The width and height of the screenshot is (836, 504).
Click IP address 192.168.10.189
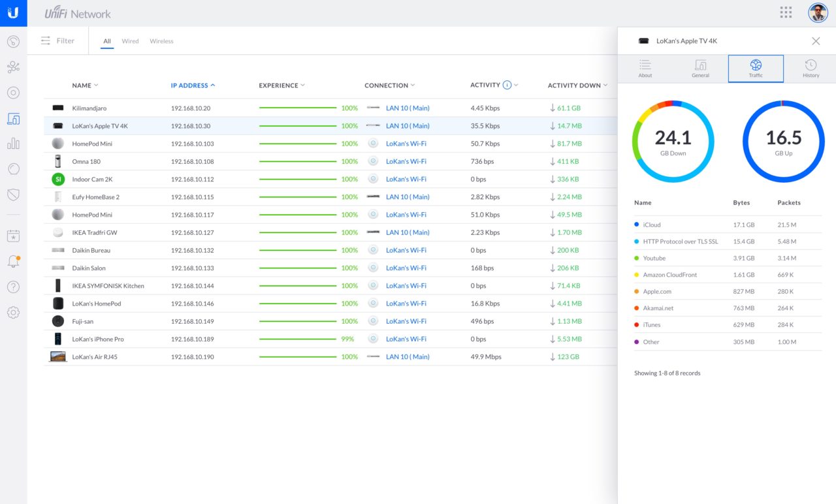pyautogui.click(x=193, y=339)
